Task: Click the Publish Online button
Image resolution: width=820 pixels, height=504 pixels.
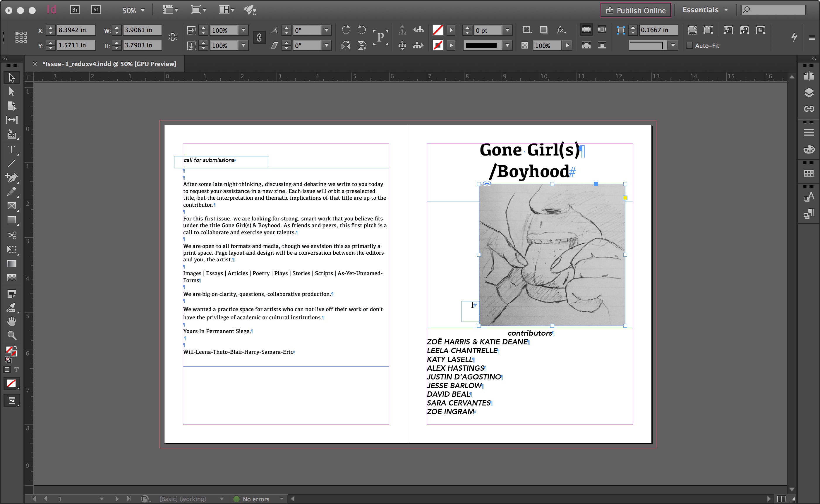Action: coord(636,10)
